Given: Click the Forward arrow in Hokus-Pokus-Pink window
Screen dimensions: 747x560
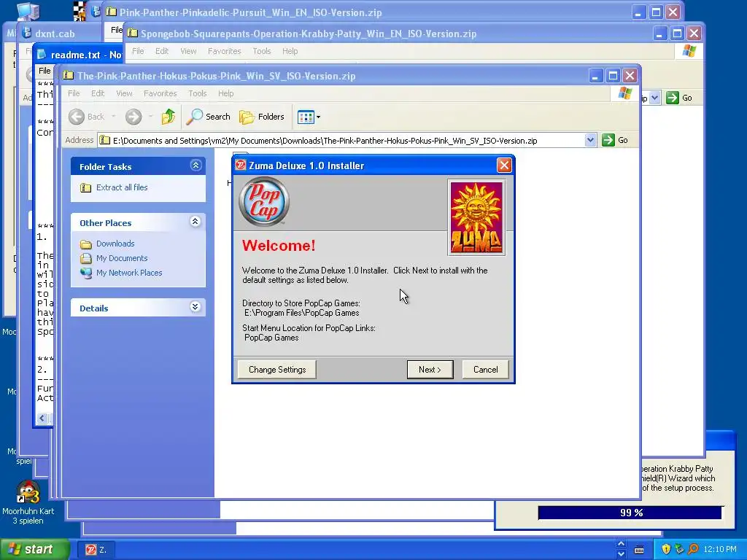Looking at the screenshot, I should point(133,117).
